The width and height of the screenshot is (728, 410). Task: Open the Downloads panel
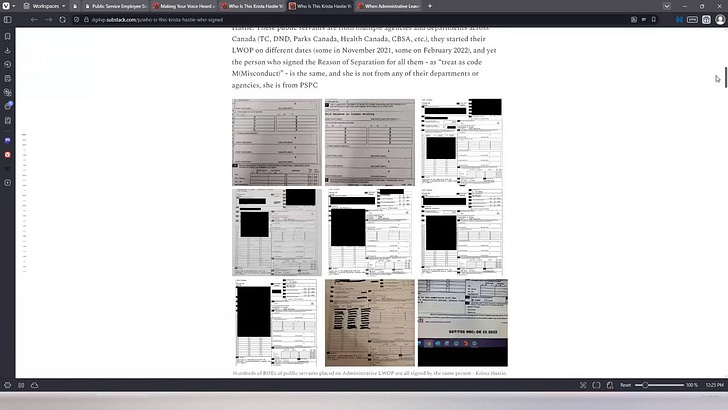[x=7, y=50]
